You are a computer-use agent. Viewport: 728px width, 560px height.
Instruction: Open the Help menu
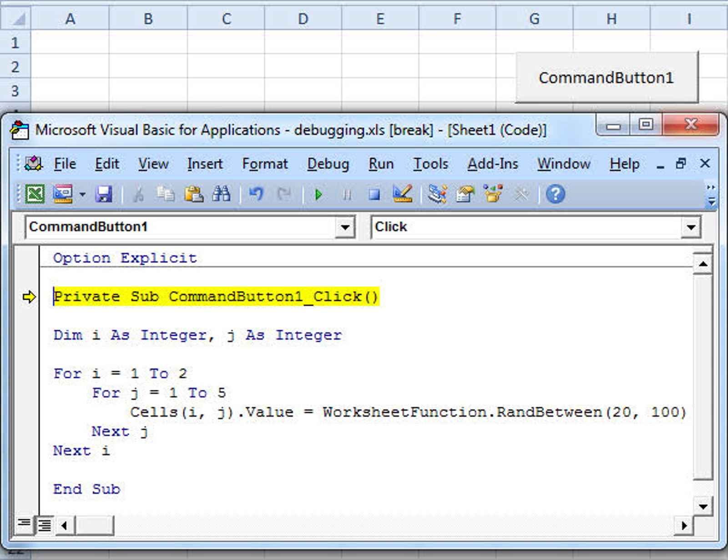pos(624,164)
